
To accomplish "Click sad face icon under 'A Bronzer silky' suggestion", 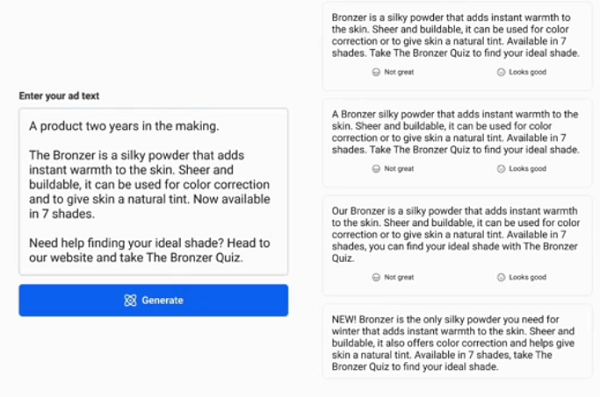I will coord(376,169).
